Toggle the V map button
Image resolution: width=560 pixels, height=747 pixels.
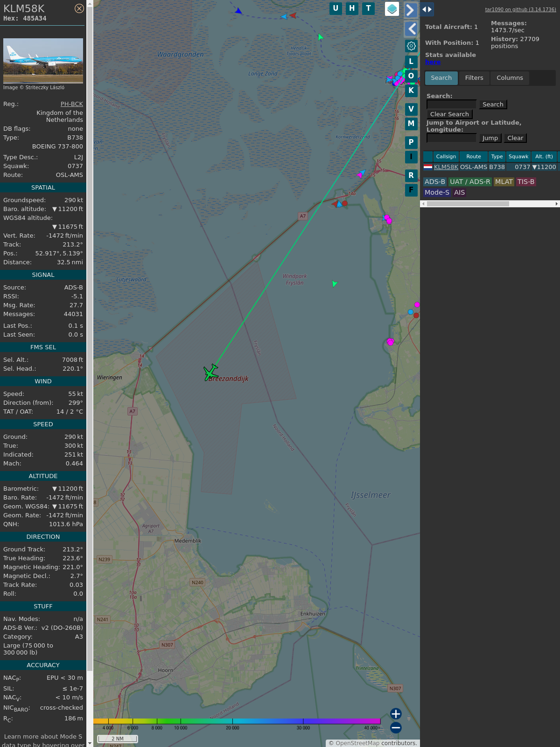(x=411, y=109)
